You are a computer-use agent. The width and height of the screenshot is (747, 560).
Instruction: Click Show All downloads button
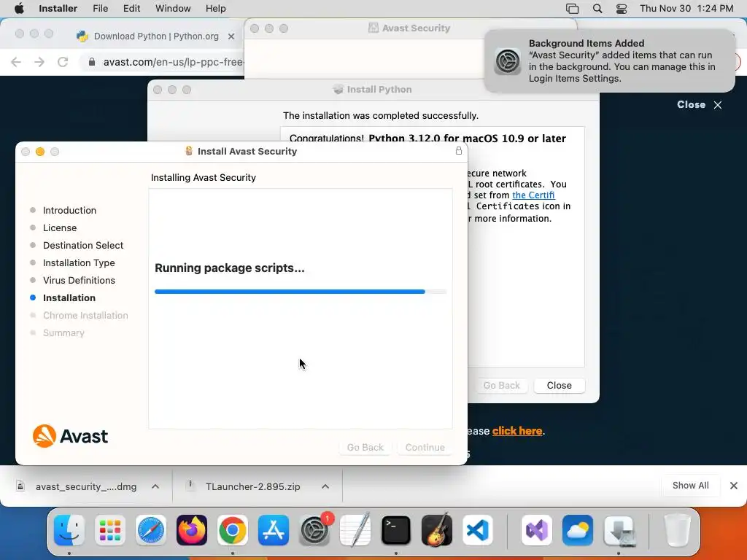click(690, 485)
